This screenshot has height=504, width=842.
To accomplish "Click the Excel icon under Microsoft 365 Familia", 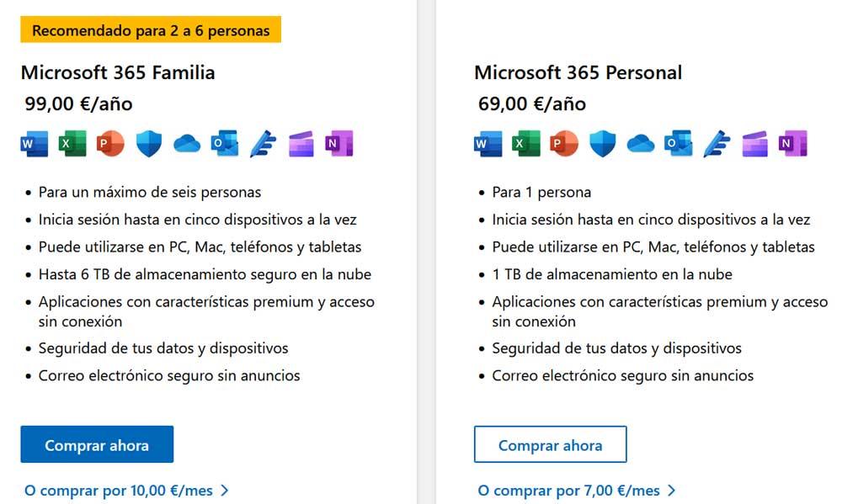I will click(72, 144).
